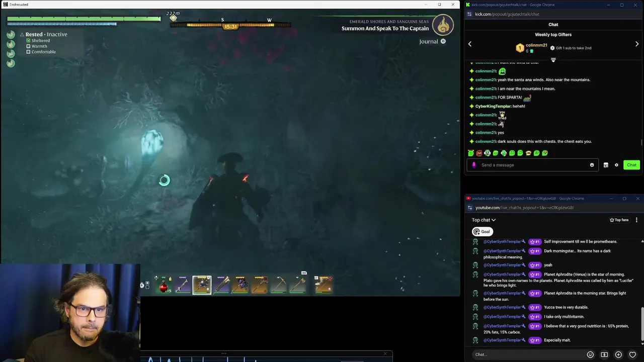Collapse the Weekly top Gifters panel handle
644x362 pixels.
point(553,60)
